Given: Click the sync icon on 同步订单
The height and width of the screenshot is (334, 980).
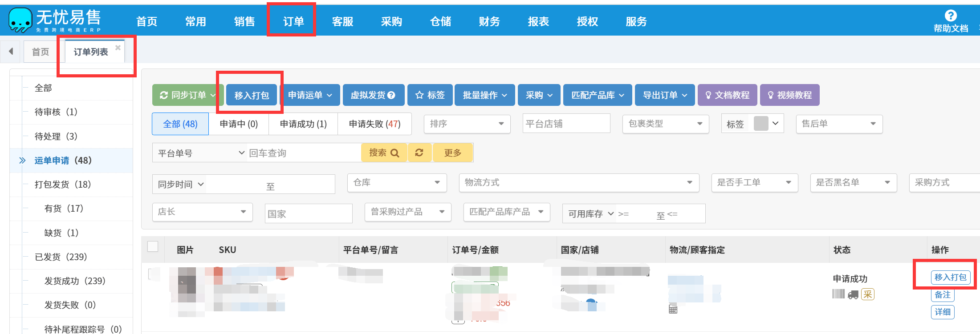Looking at the screenshot, I should point(164,95).
